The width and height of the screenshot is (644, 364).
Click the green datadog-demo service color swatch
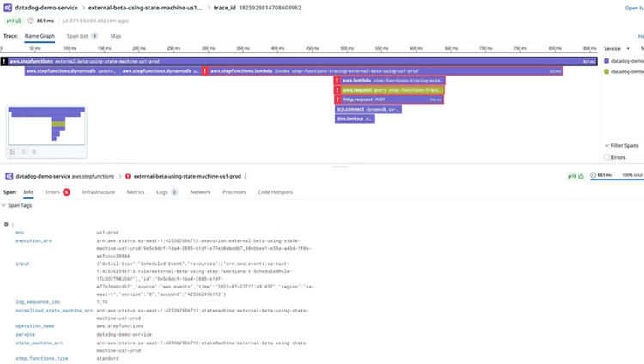[x=606, y=71]
